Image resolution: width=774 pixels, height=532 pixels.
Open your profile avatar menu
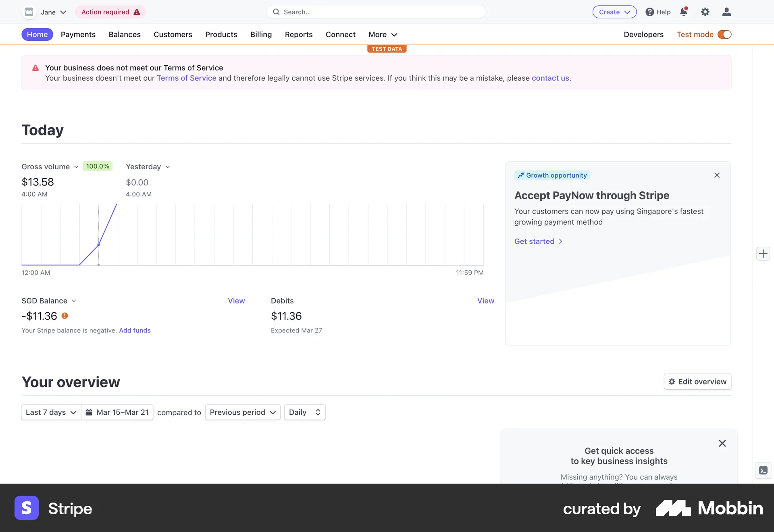click(726, 12)
